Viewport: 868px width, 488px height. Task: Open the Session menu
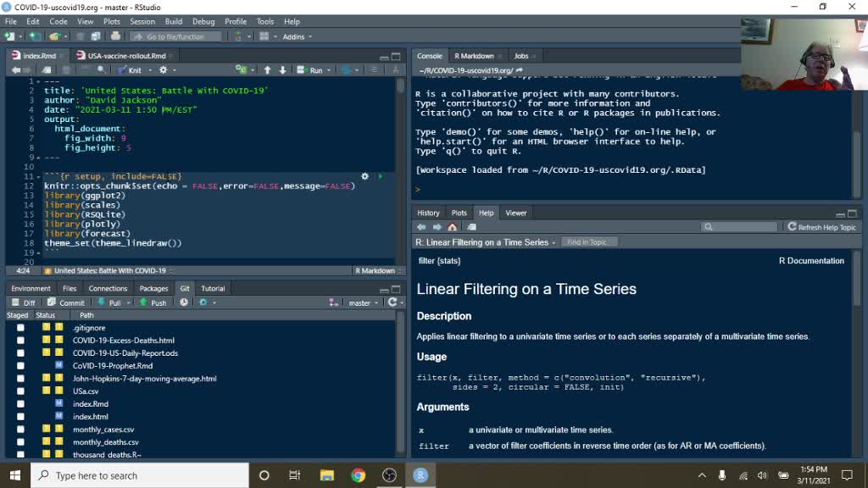(142, 21)
